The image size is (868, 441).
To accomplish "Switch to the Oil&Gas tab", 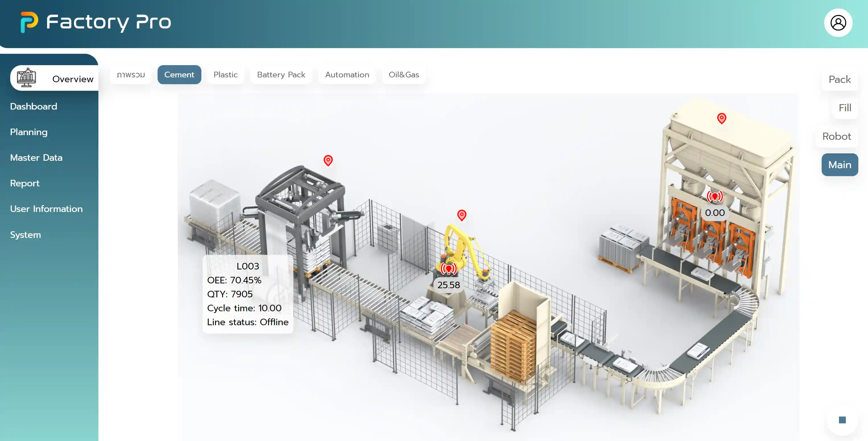I will (x=404, y=75).
